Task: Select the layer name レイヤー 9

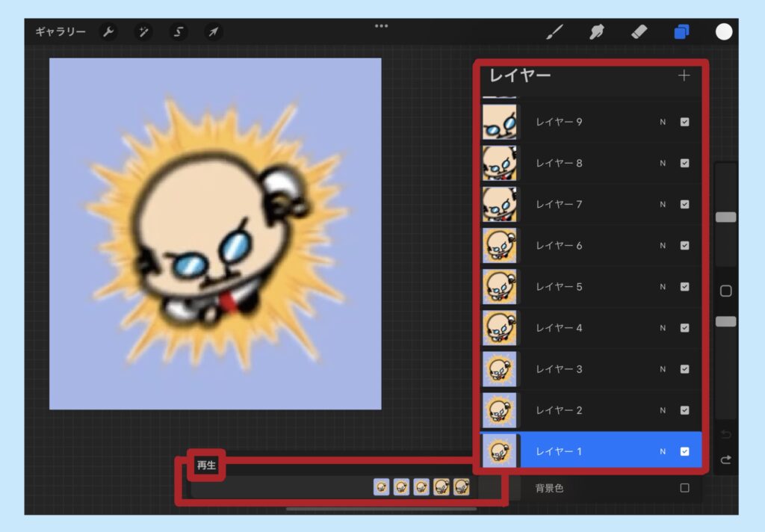Action: point(559,122)
